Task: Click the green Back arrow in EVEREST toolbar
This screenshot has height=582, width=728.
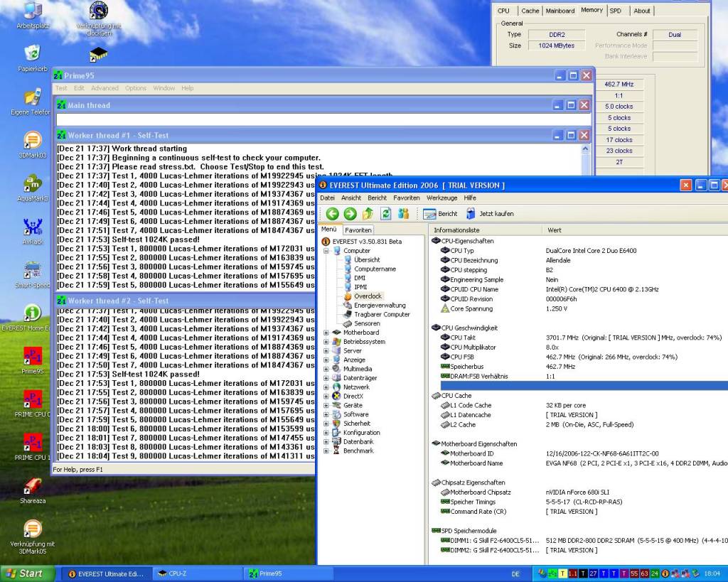Action: pyautogui.click(x=332, y=213)
